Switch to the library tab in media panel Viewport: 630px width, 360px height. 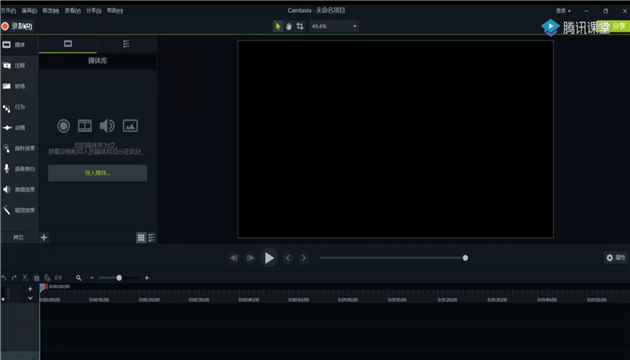pyautogui.click(x=126, y=44)
